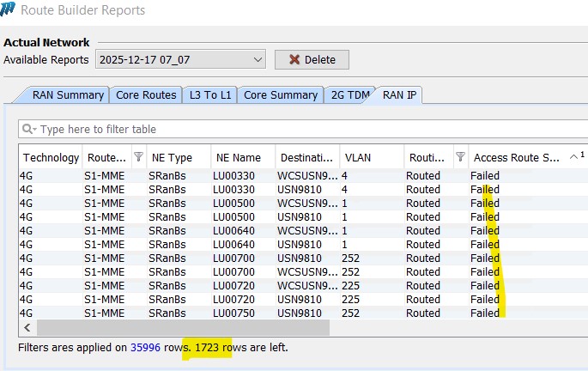Click the Route Builder app logo icon
Image resolution: width=588 pixels, height=371 pixels.
pyautogui.click(x=9, y=11)
